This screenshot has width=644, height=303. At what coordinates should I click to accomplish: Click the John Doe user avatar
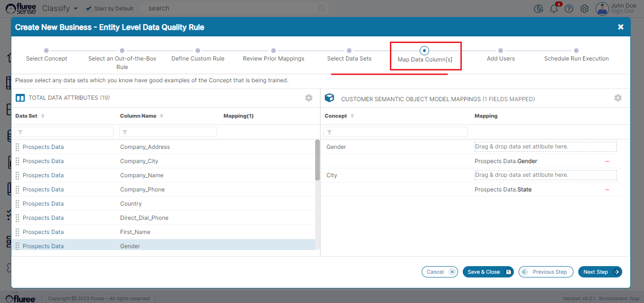point(602,9)
